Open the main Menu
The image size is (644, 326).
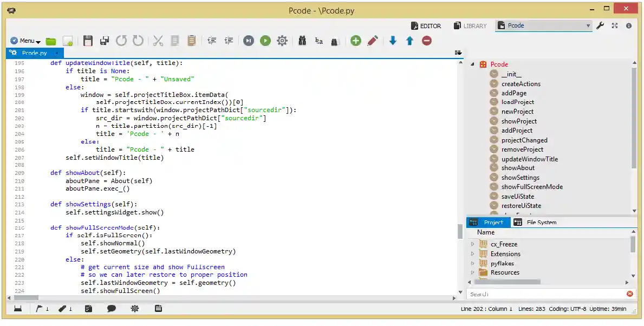point(25,41)
